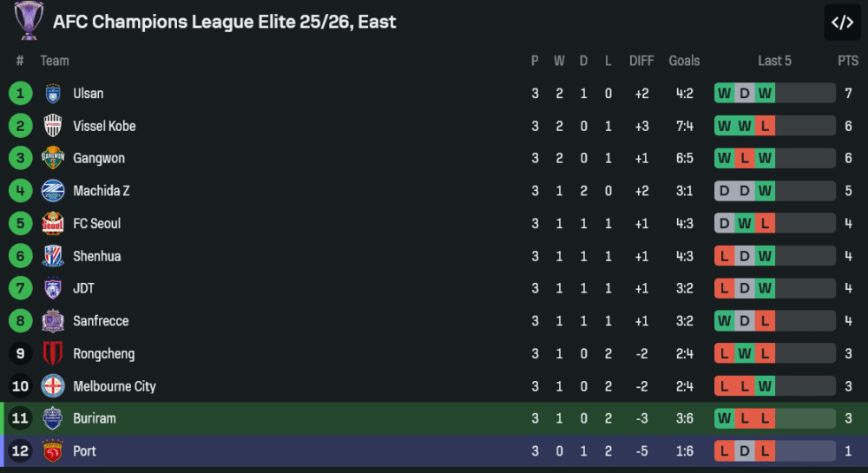The height and width of the screenshot is (473, 868).
Task: Click the embed code icon button
Action: tap(842, 23)
